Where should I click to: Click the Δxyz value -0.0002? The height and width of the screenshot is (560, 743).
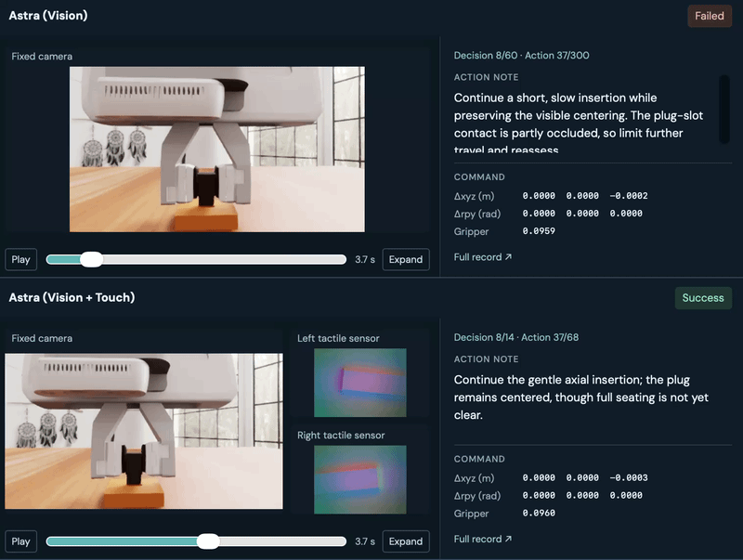[x=629, y=196]
